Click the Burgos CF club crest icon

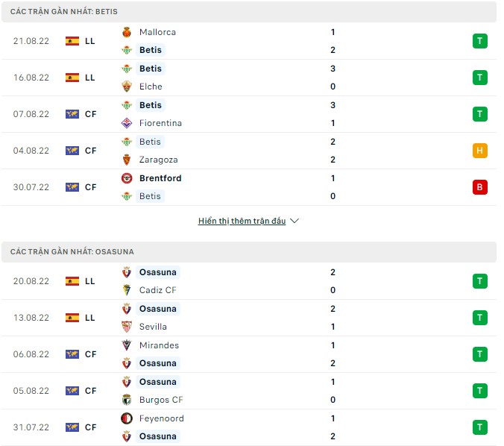pos(127,400)
